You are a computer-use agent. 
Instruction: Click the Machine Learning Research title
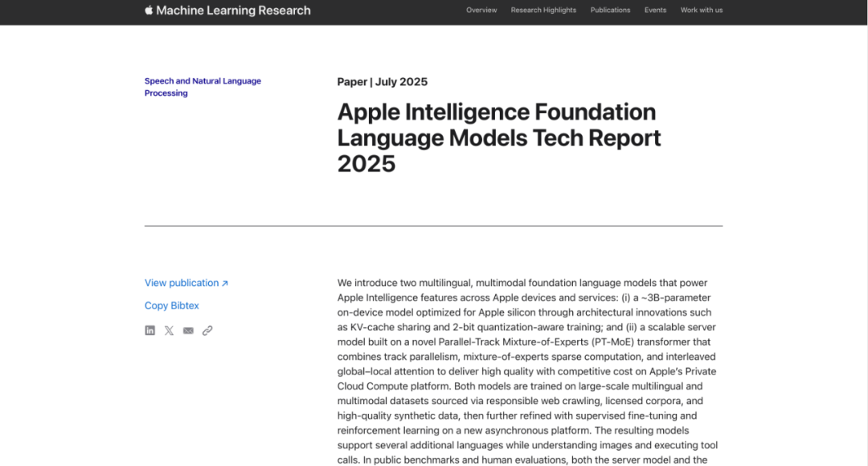233,10
